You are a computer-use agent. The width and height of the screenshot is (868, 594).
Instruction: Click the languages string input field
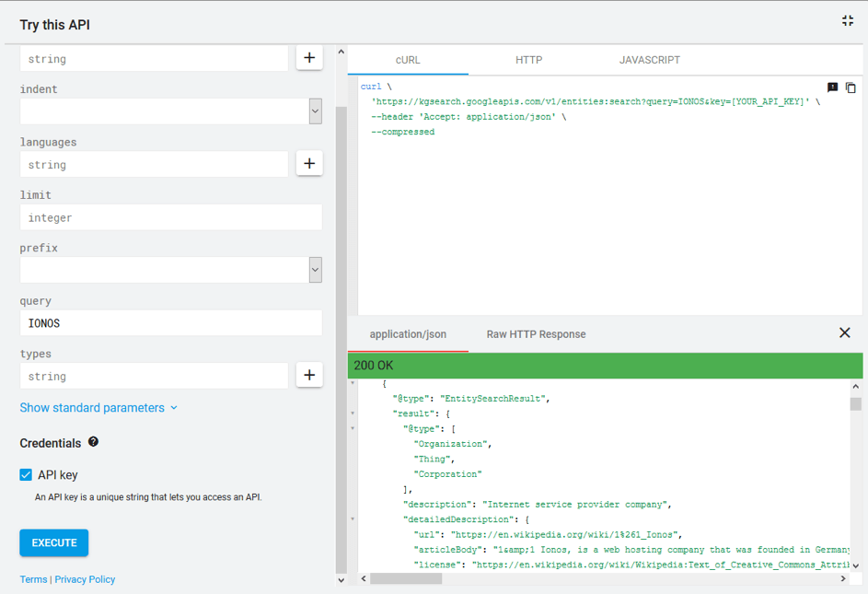154,165
